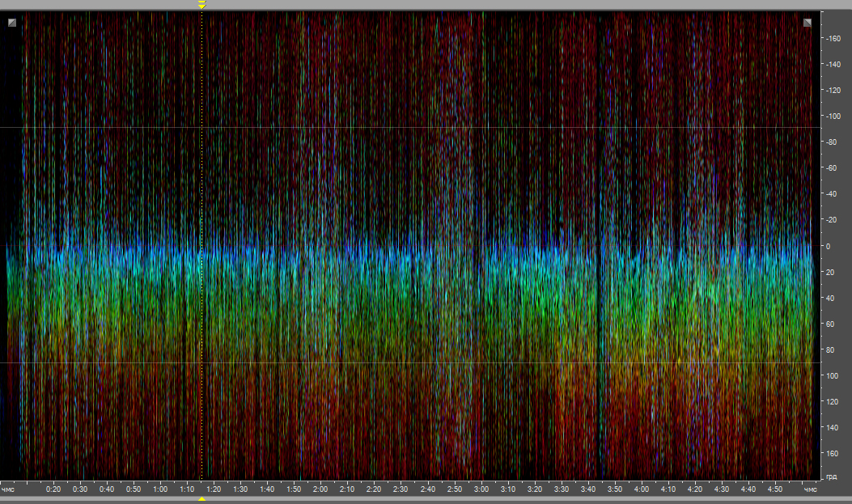Click the 2:20 mark on the time ruler
The height and width of the screenshot is (504, 852).
(374, 489)
